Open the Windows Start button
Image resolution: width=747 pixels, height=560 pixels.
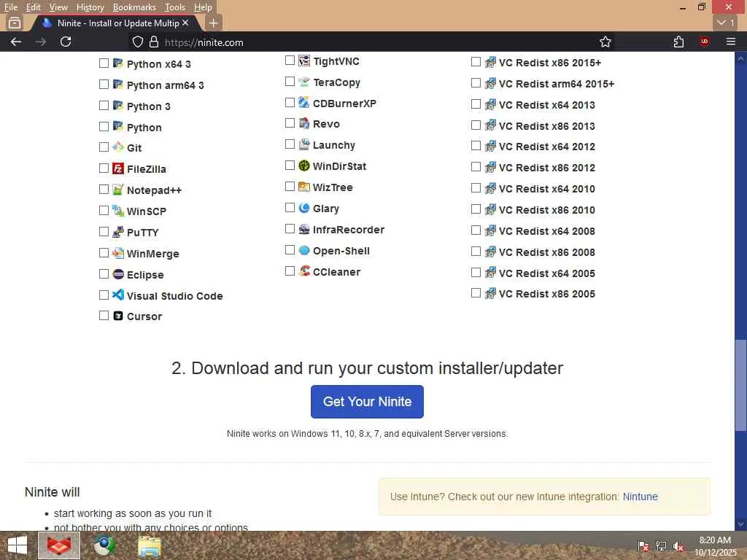(18, 545)
